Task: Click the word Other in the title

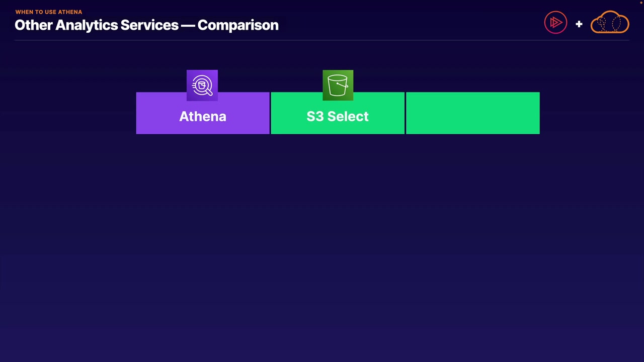Action: [33, 25]
